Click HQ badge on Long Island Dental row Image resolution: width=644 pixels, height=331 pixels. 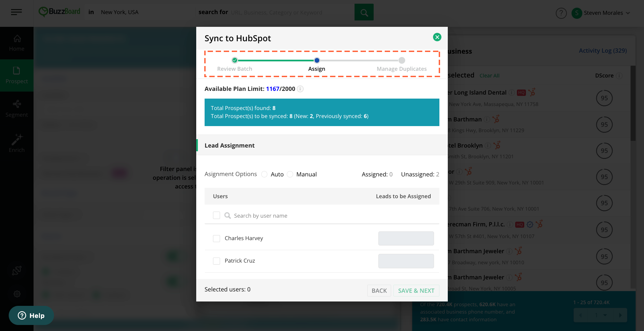click(x=521, y=93)
